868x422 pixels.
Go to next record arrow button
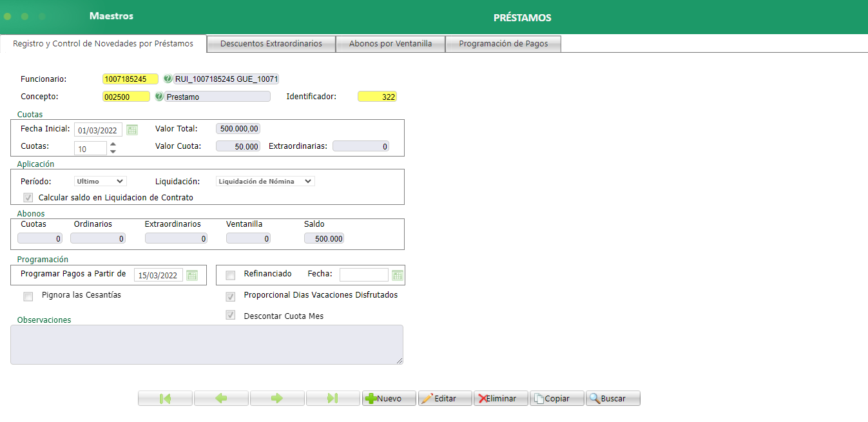pos(277,398)
